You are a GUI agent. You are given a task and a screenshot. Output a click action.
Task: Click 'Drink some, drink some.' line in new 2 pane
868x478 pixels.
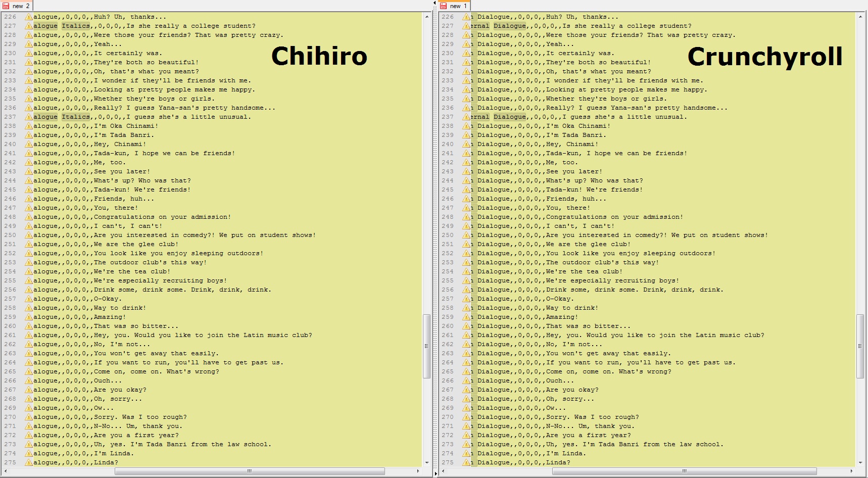click(183, 290)
